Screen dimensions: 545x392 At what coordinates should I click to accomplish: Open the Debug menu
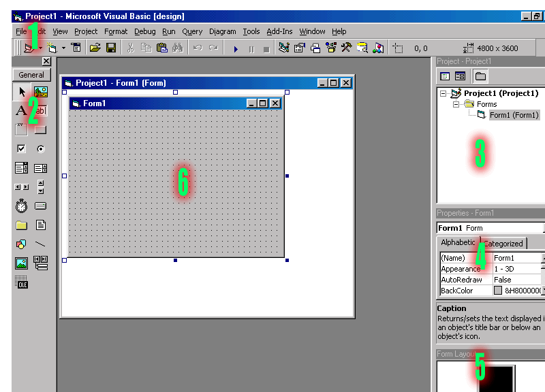point(144,31)
